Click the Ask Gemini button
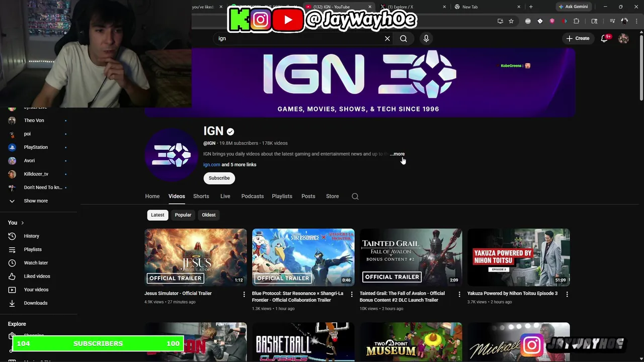Screen dimensions: 644x362 tap(573, 7)
